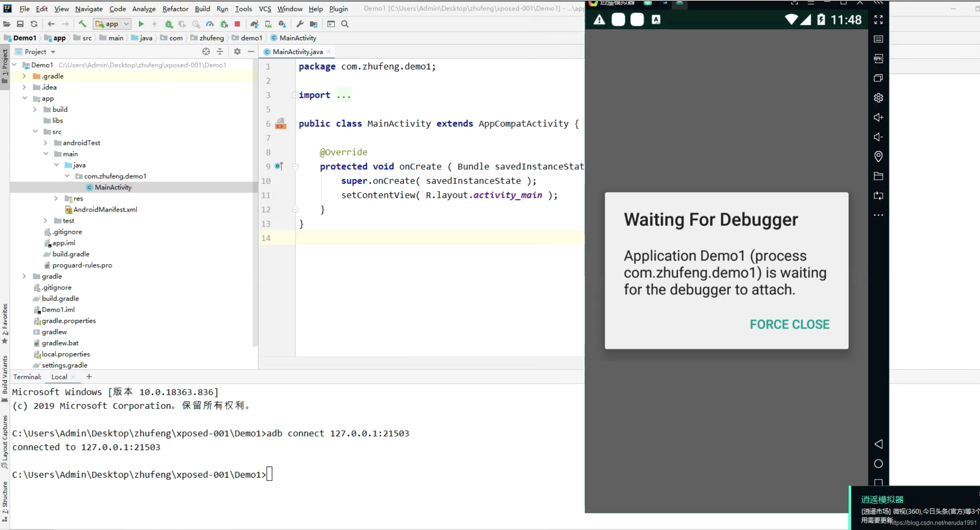Navigate forward with the right arrow icon

click(x=66, y=24)
